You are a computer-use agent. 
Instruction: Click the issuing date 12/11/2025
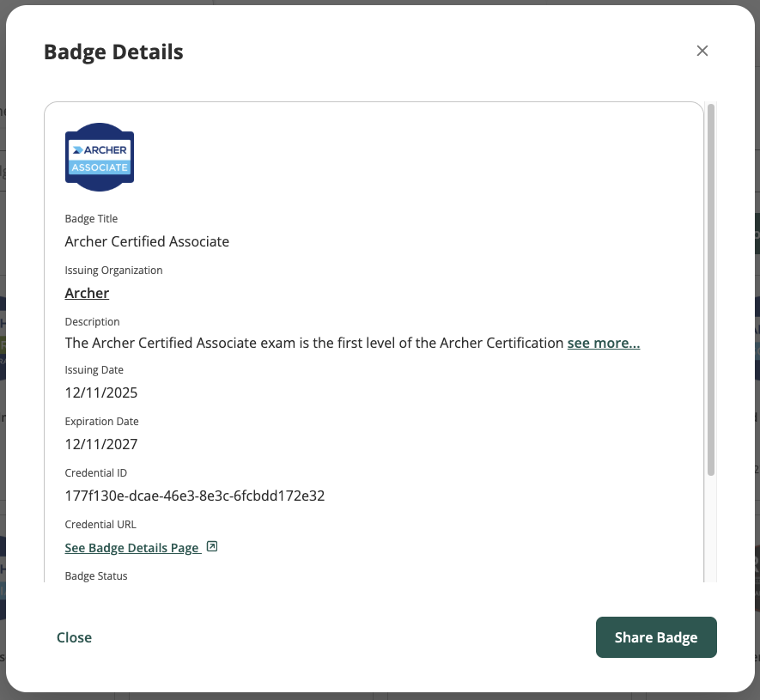tap(101, 393)
